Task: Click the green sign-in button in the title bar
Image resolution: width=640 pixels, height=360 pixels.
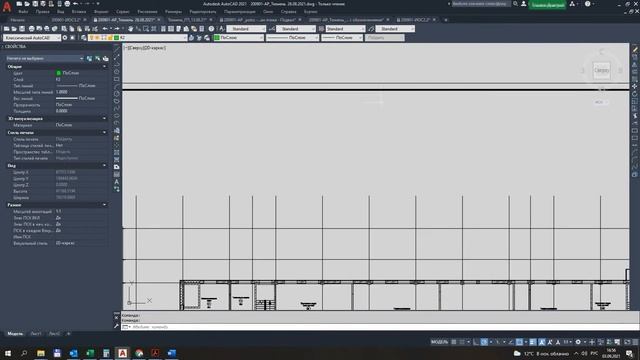Action: click(547, 5)
